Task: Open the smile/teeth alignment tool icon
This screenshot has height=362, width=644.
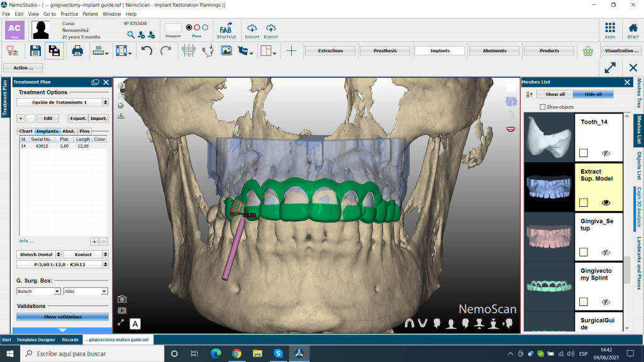Action: pyautogui.click(x=189, y=50)
